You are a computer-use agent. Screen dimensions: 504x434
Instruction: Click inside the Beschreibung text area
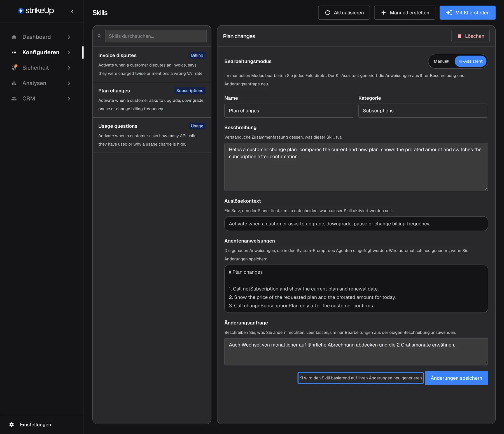tap(356, 167)
